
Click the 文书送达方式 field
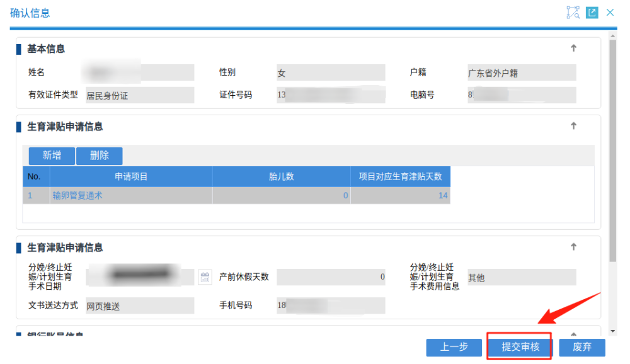tap(140, 306)
